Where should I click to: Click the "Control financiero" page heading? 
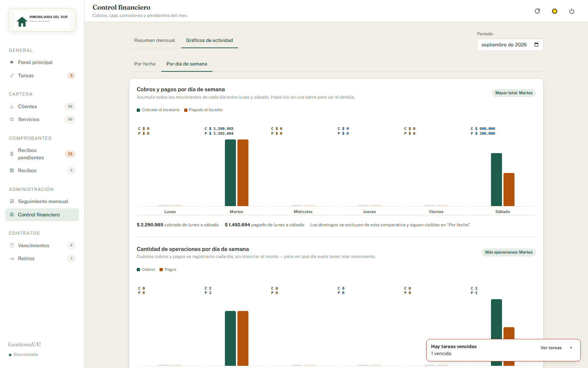coord(121,7)
